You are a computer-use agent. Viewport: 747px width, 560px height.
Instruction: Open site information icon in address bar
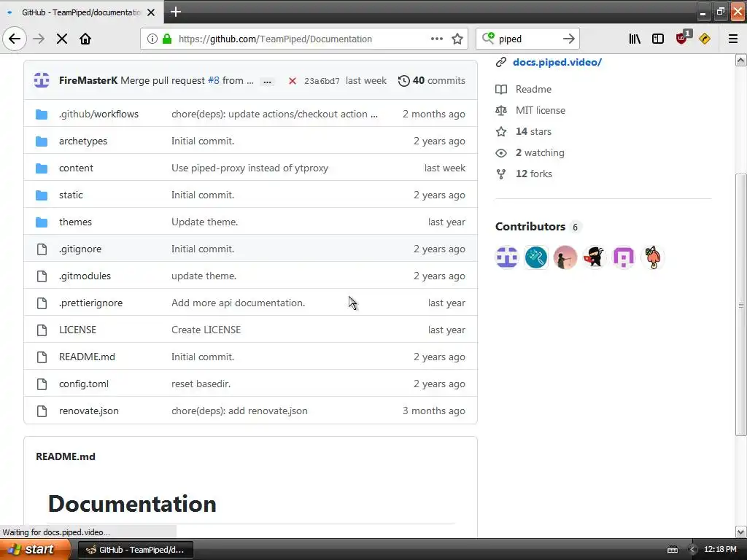coord(152,39)
